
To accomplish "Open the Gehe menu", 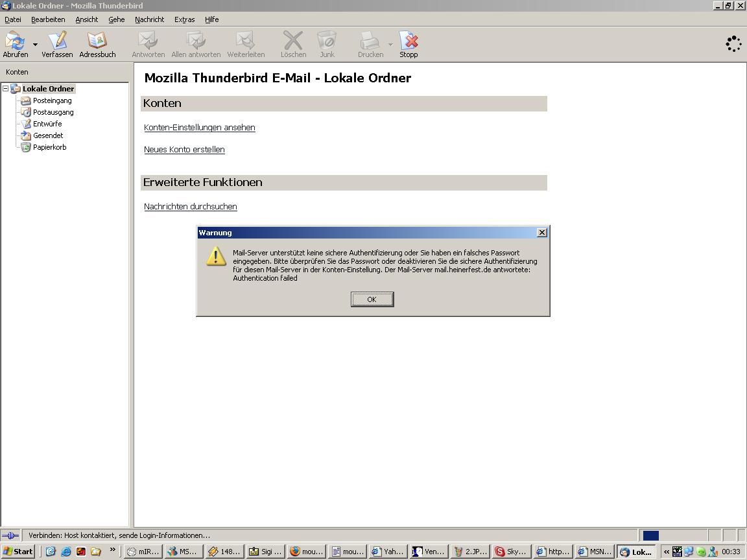I will (x=116, y=19).
